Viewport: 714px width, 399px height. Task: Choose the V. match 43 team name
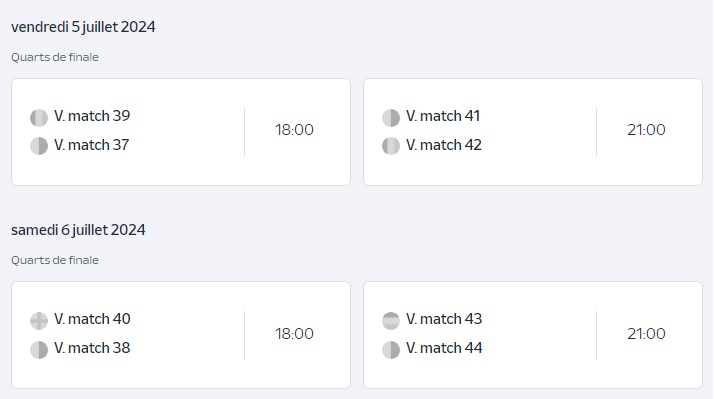[444, 319]
